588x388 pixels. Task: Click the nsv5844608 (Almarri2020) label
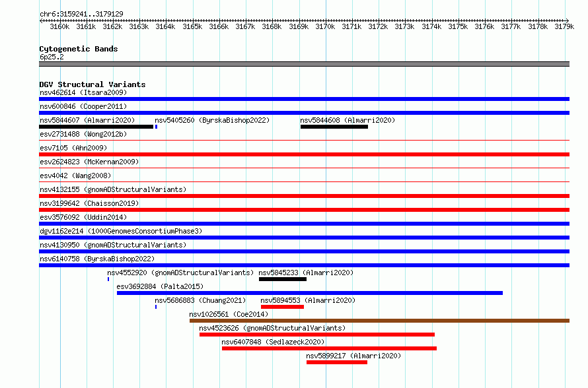pos(348,120)
